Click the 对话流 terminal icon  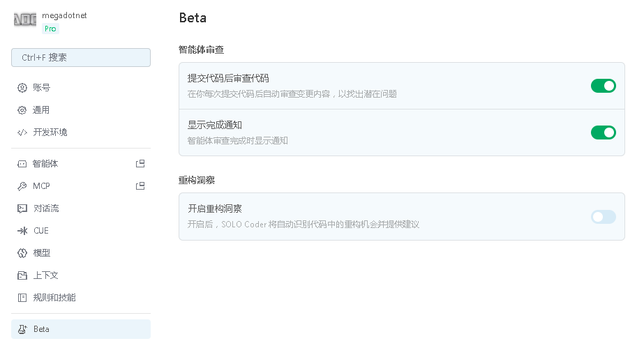coord(22,209)
